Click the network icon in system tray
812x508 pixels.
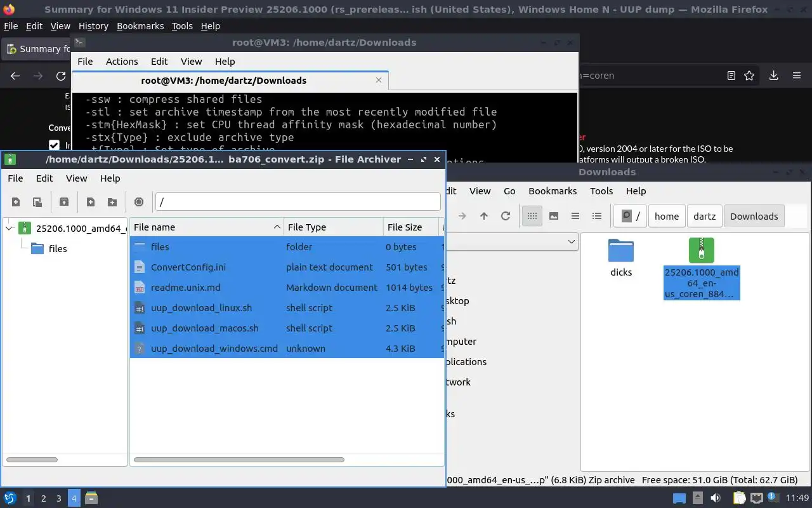(757, 498)
